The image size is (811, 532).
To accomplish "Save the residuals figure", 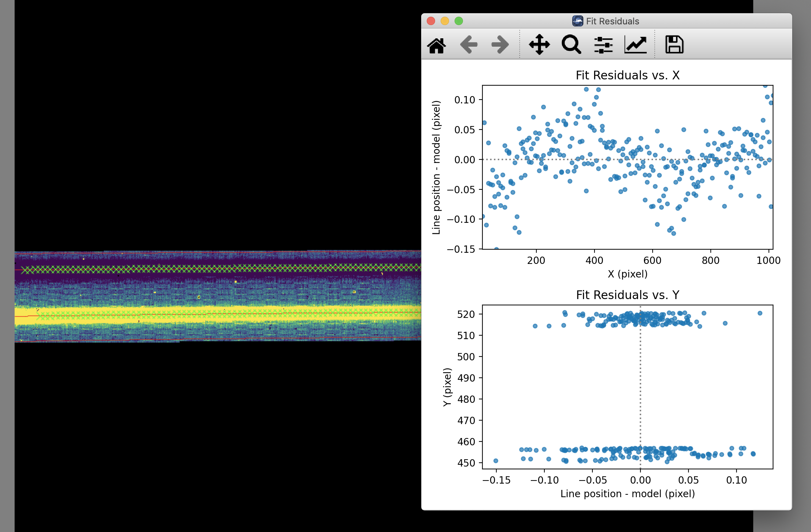I will pyautogui.click(x=674, y=44).
